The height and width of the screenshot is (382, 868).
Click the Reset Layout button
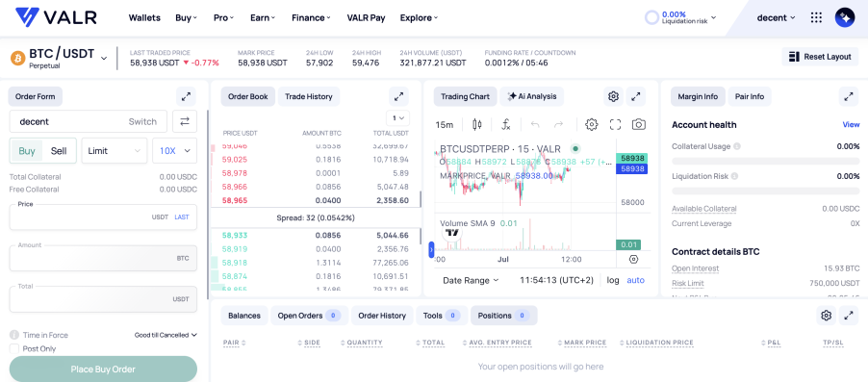pos(820,57)
